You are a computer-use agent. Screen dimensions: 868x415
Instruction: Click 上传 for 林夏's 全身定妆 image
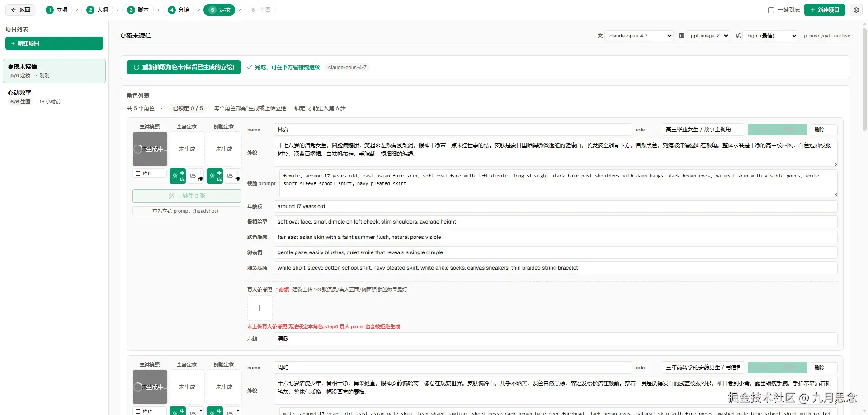pyautogui.click(x=196, y=176)
